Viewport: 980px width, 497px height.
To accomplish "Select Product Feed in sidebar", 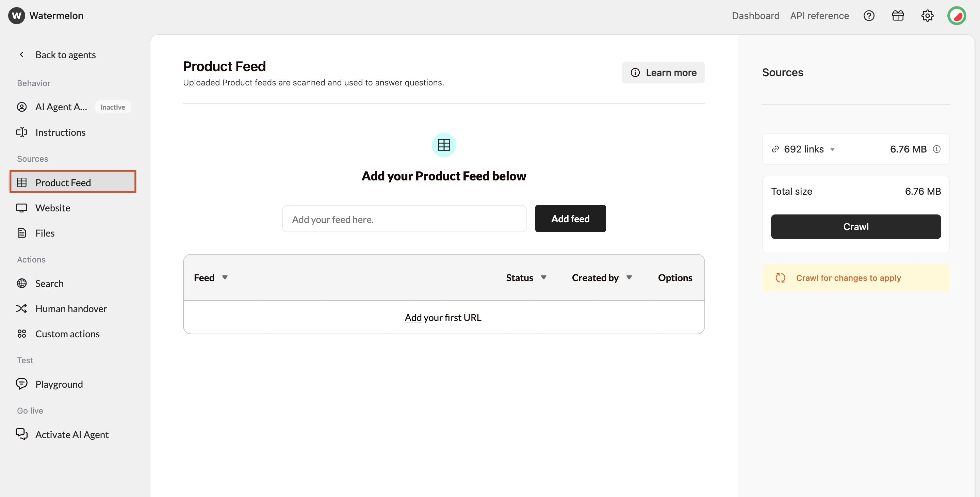I will (x=73, y=182).
